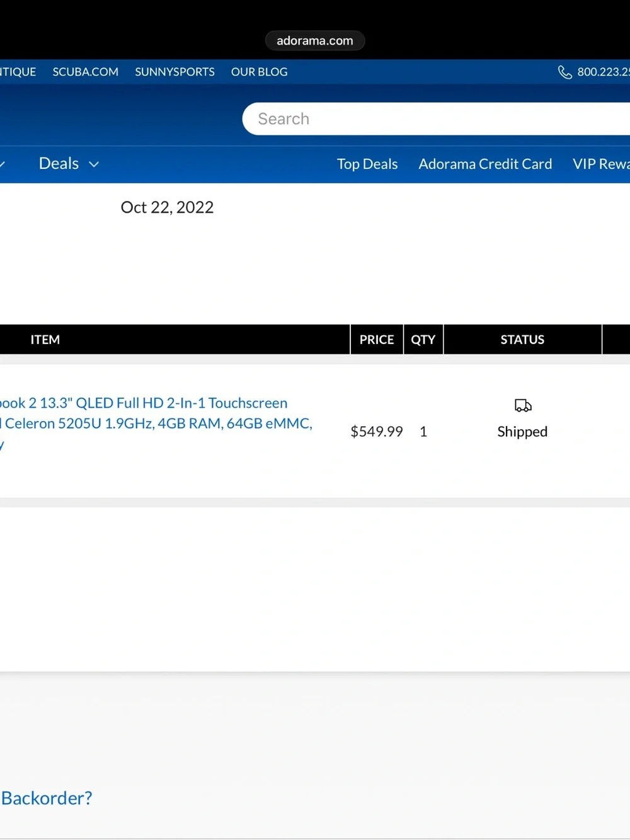Click the adorama.com address bar
This screenshot has height=840, width=630.
(315, 41)
